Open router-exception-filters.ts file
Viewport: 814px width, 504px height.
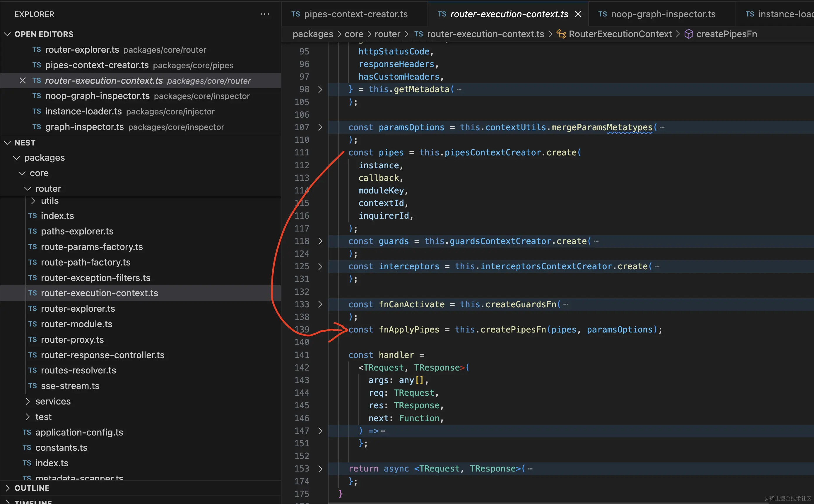[140, 278]
